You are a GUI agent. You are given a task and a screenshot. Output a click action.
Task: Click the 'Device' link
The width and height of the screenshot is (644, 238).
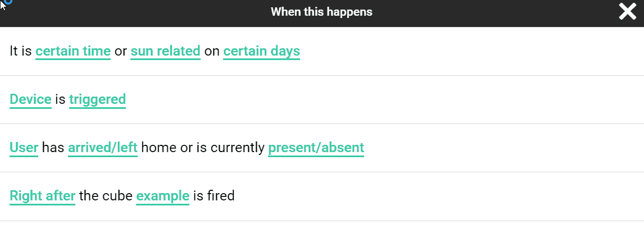coord(30,99)
